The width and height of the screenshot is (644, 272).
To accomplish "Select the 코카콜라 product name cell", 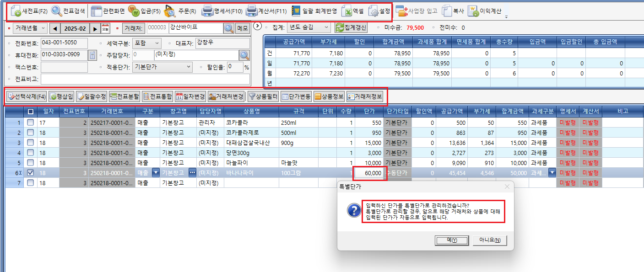I will [x=251, y=123].
